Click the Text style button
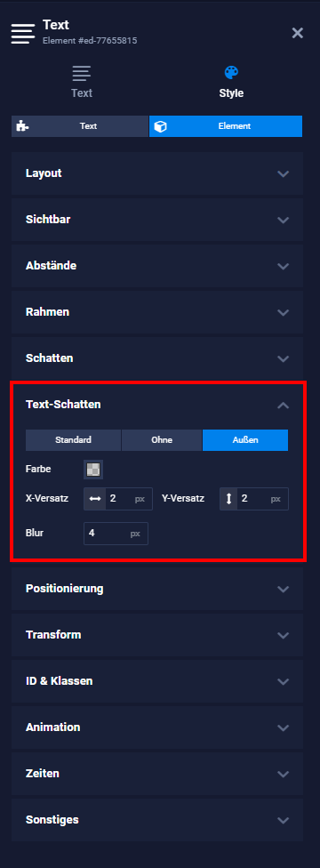The width and height of the screenshot is (320, 868). click(x=80, y=126)
